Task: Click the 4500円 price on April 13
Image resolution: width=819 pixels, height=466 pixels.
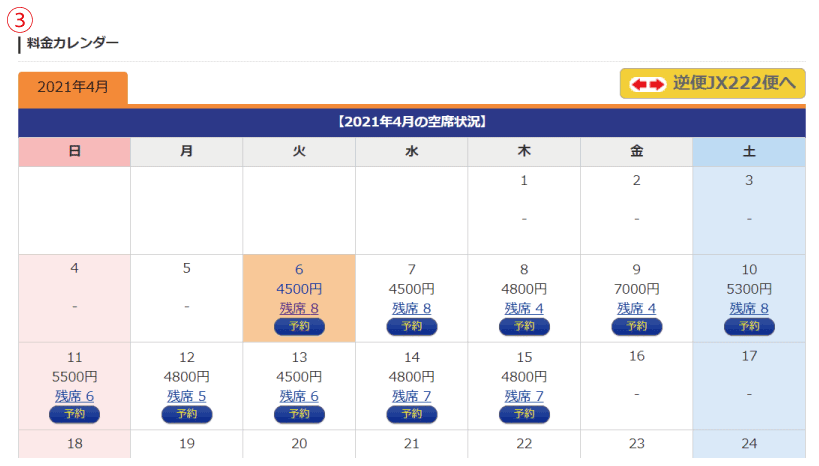Action: click(x=299, y=377)
